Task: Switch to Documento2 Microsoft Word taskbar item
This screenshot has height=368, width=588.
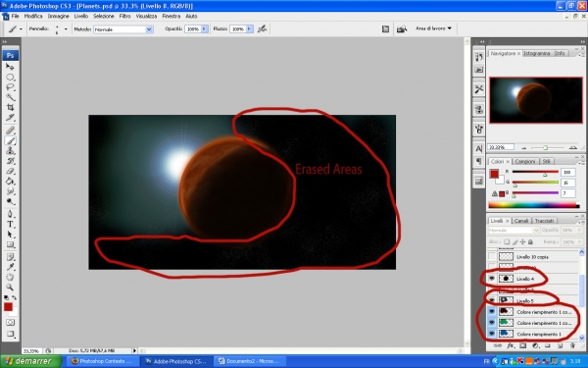Action: 249,361
